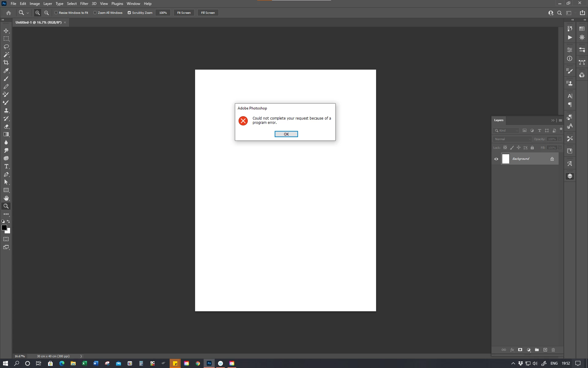This screenshot has height=368, width=588.
Task: Select the Lasso tool
Action: [6, 47]
